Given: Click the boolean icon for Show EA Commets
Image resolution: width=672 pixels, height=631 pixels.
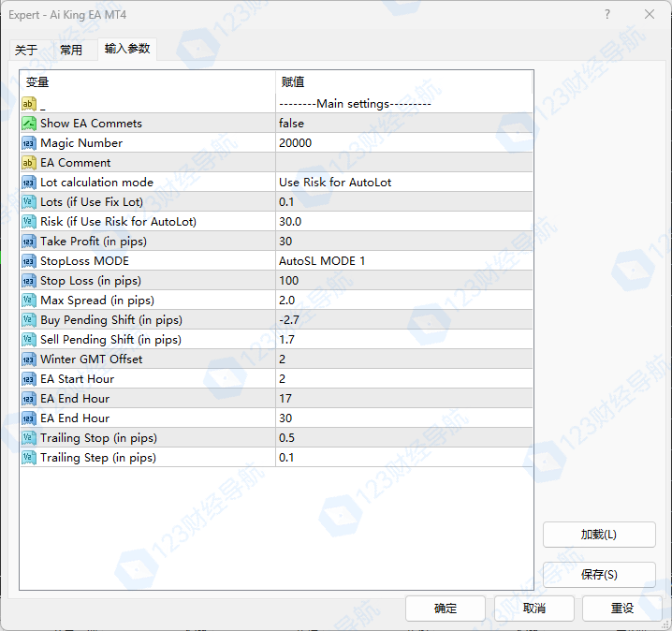Looking at the screenshot, I should (x=29, y=124).
